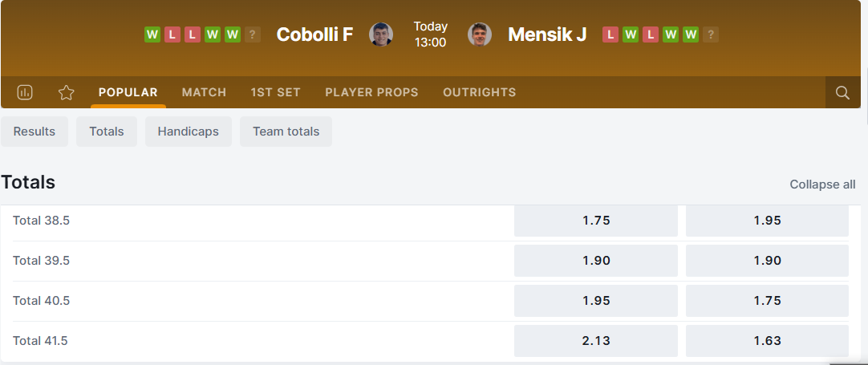Click Mensik J player avatar
868x365 pixels.
[480, 34]
